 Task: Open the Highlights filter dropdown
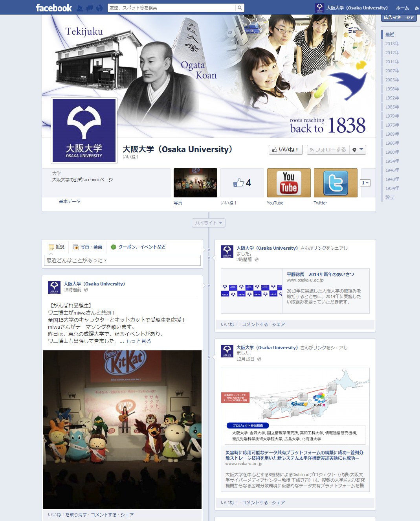click(209, 223)
